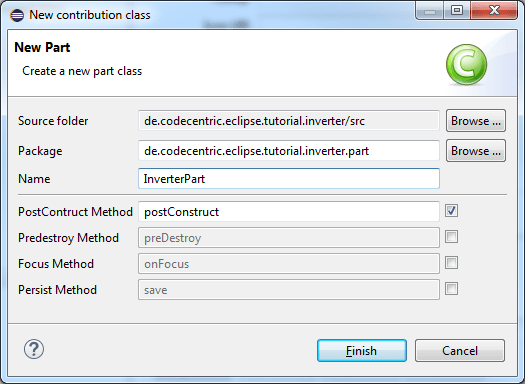Viewport: 525px width, 384px height.
Task: Click the preDestroy method field
Action: pos(289,238)
